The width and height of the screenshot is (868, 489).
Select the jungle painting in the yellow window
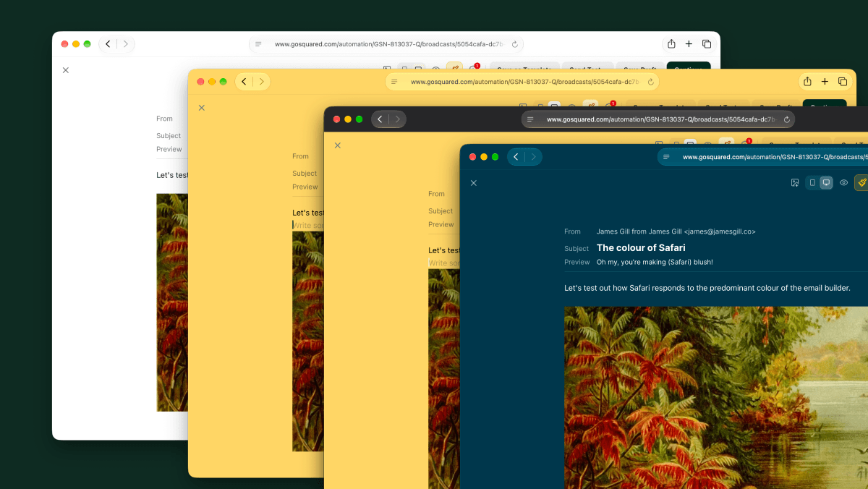308,341
